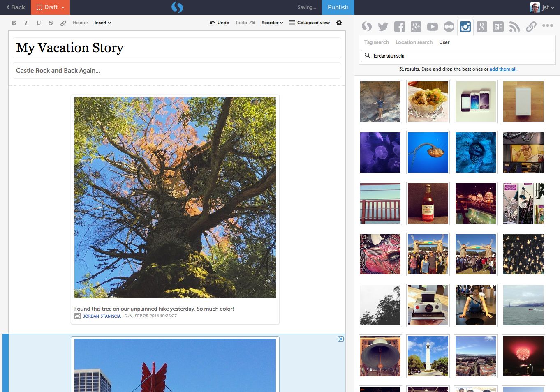Apply Header formatting
The width and height of the screenshot is (560, 392).
81,23
